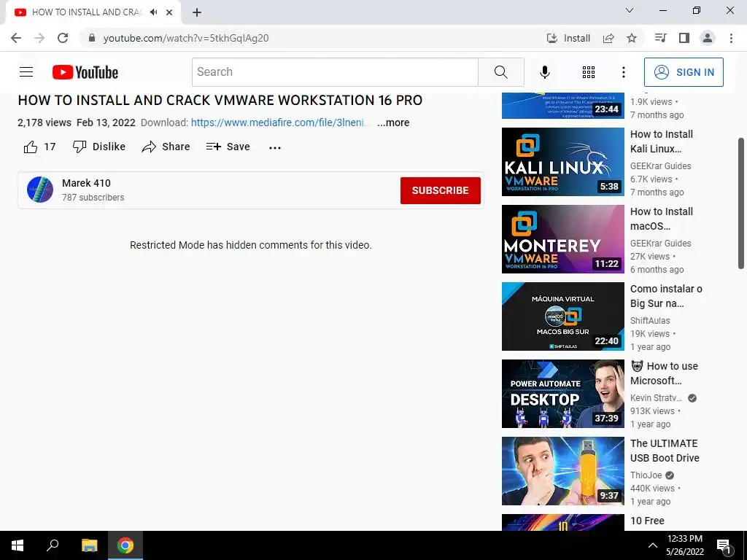Open the Kali Linux VMware thumbnail
Screen dimensions: 747x560
point(562,162)
